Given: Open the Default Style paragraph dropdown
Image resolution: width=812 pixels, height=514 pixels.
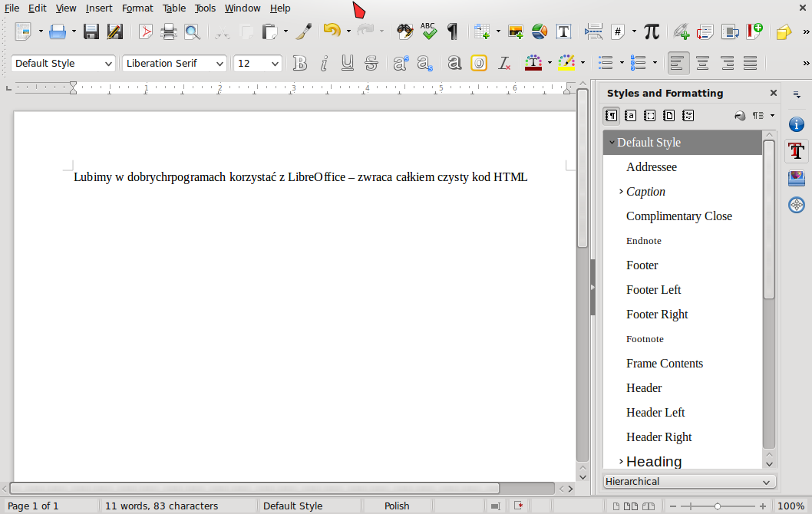Looking at the screenshot, I should [x=108, y=64].
